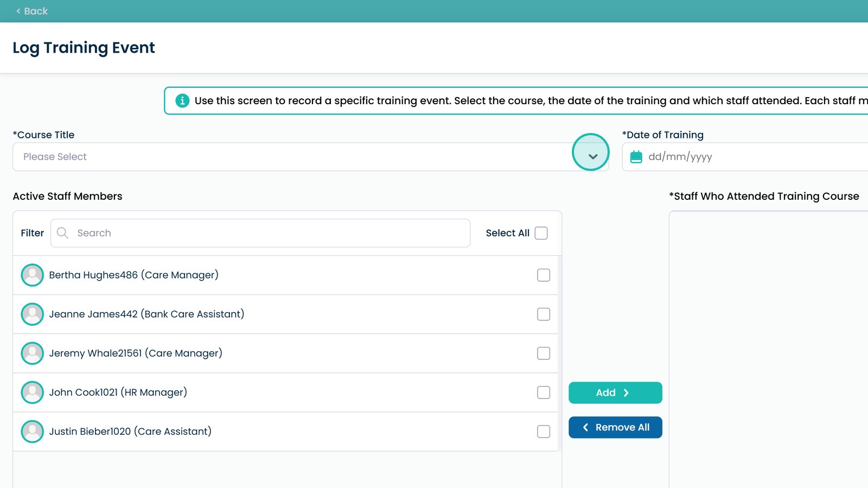This screenshot has width=868, height=488.
Task: Select the Justin Bieber1020 staff row
Action: 271,432
